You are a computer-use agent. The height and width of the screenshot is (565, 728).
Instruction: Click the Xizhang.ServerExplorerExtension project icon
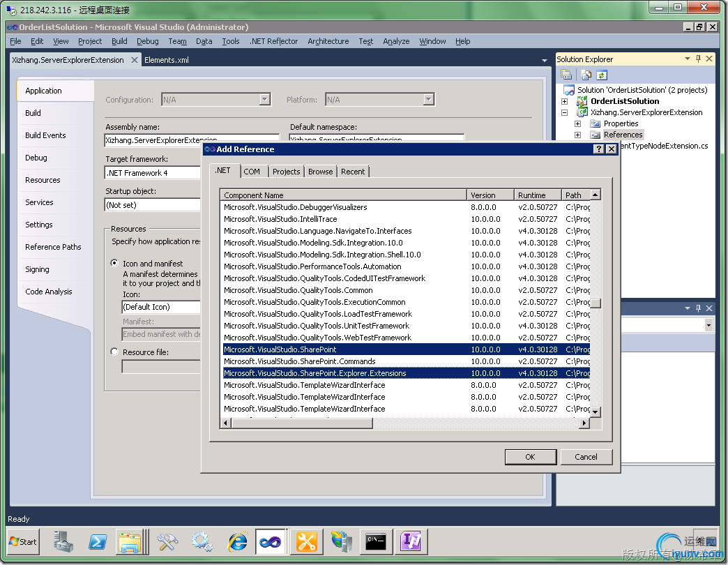tap(582, 112)
